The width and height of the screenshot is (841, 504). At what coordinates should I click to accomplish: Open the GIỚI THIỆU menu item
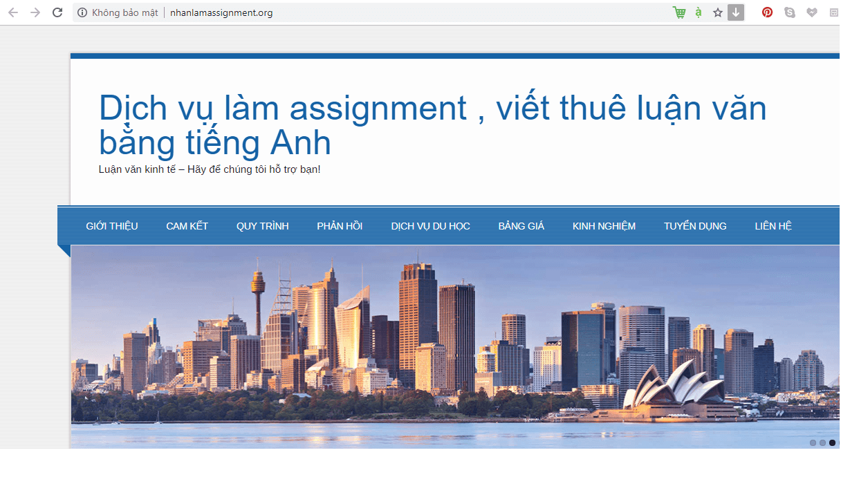point(112,226)
